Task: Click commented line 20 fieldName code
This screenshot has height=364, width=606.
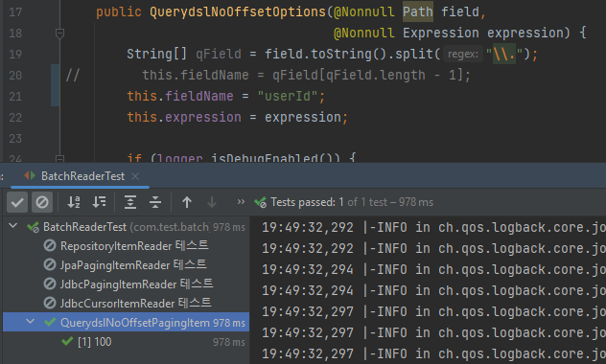Action: click(306, 75)
